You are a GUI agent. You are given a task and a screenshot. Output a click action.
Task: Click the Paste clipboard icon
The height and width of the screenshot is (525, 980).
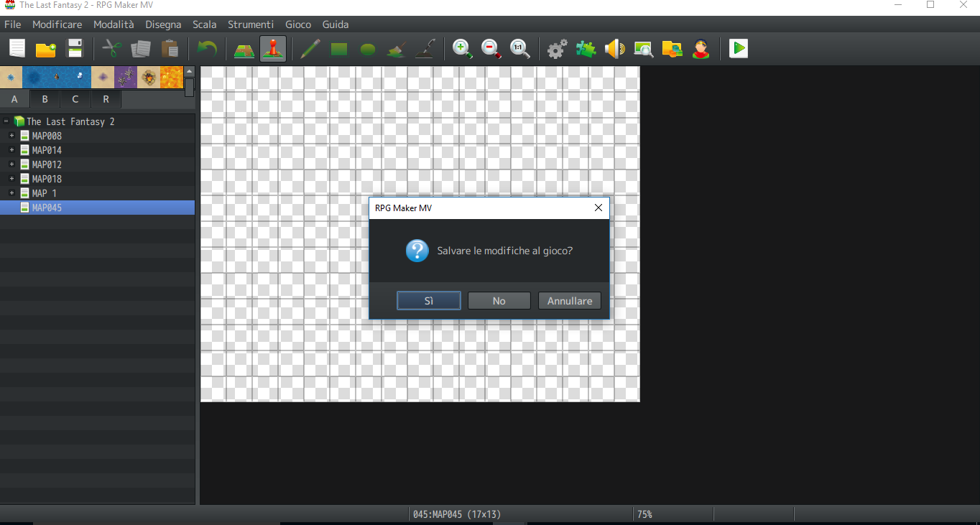click(x=170, y=49)
